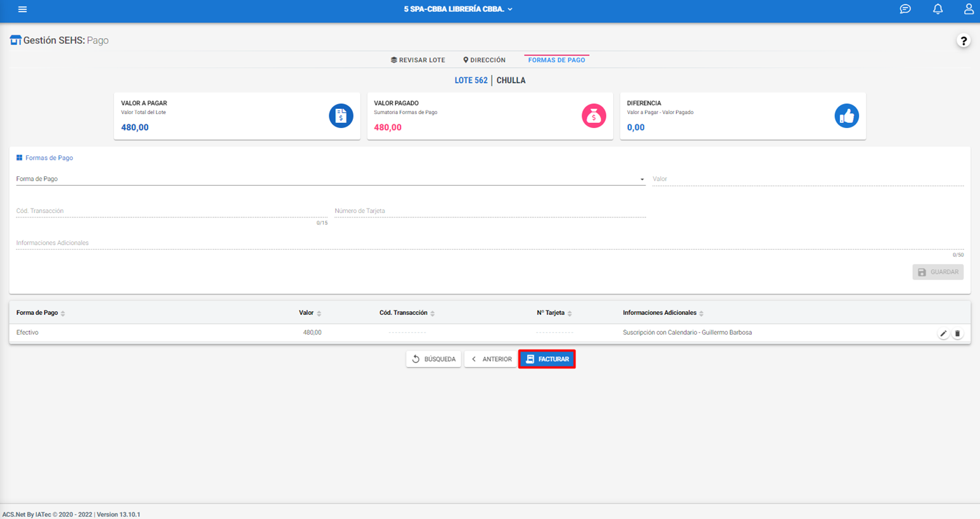Open the 5 SPA-CBBA LIBRERÍA CBBA. entity selector
This screenshot has height=519, width=980.
(x=458, y=9)
